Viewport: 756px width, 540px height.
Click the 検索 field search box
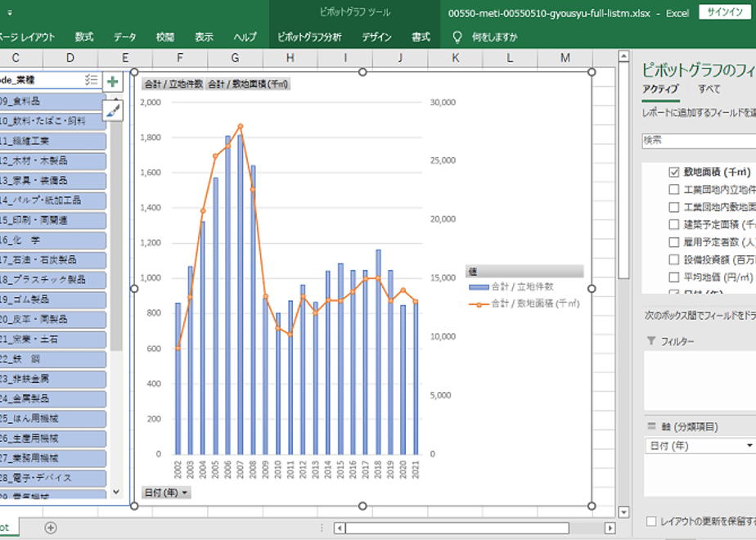(699, 140)
